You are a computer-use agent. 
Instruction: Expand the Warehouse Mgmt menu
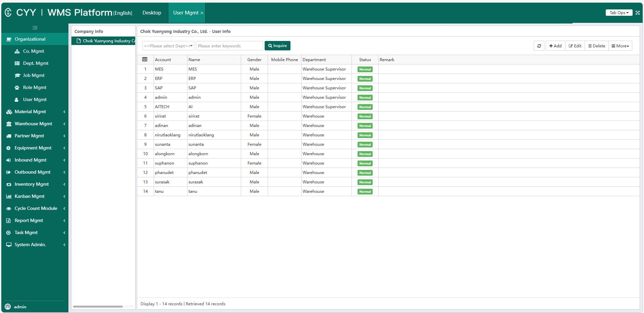35,124
